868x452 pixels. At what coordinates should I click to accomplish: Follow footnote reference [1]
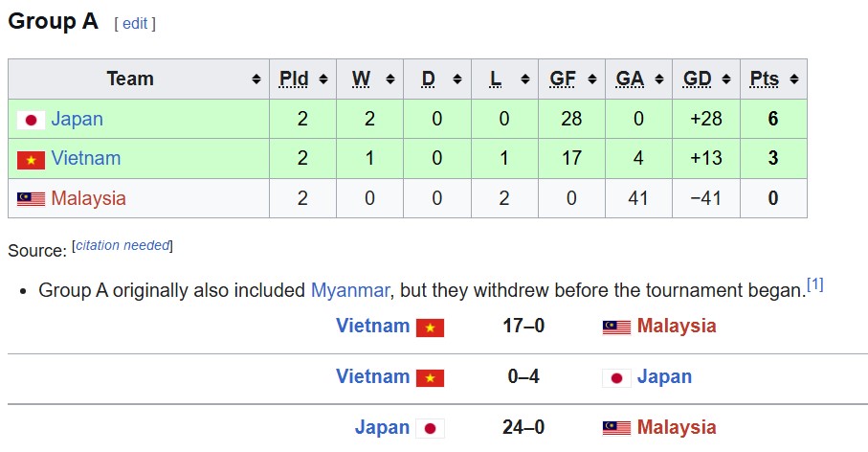[814, 284]
